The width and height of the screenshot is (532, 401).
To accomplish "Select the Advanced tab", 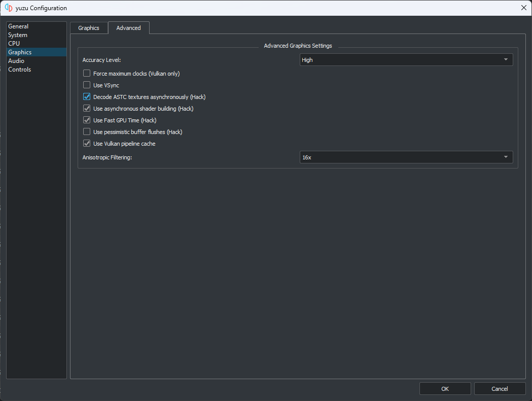I will [129, 28].
